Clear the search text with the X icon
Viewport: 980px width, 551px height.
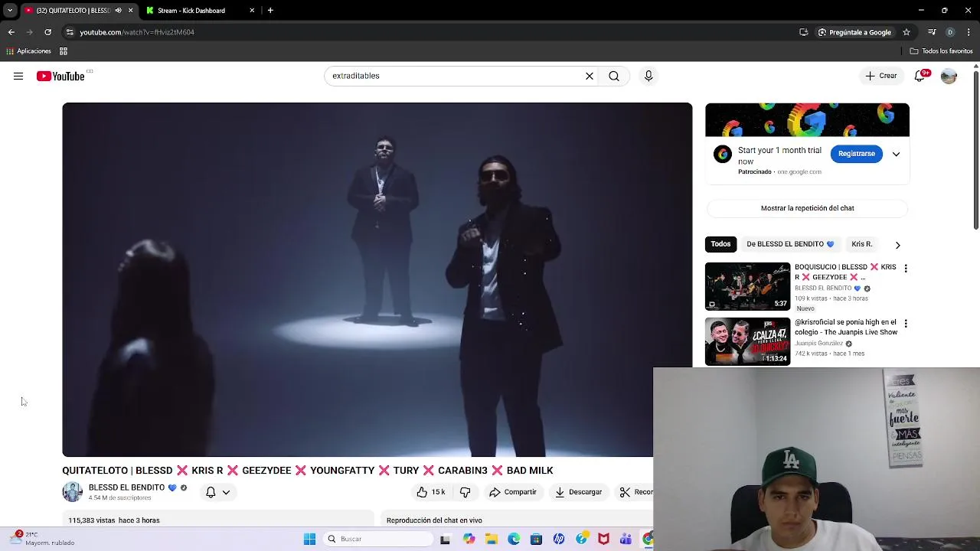(590, 76)
